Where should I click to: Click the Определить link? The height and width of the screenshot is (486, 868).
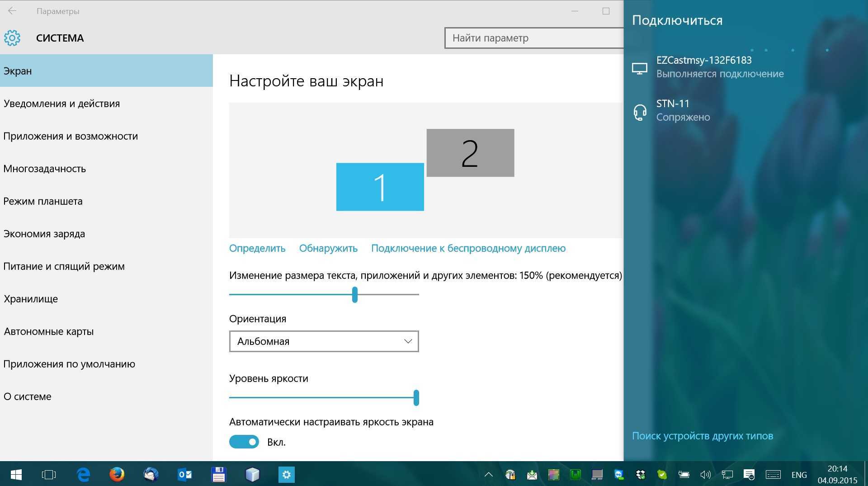point(257,248)
